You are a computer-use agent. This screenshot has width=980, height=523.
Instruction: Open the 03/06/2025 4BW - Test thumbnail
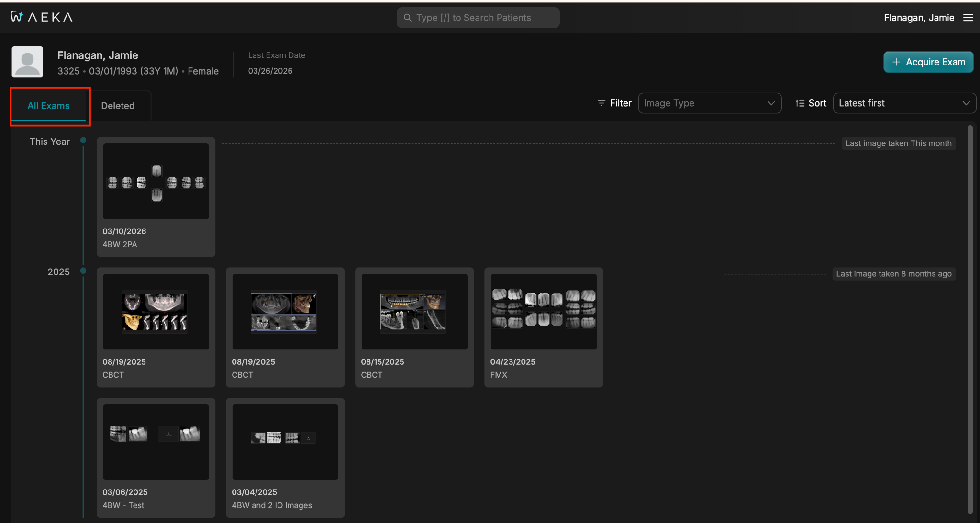click(x=156, y=442)
